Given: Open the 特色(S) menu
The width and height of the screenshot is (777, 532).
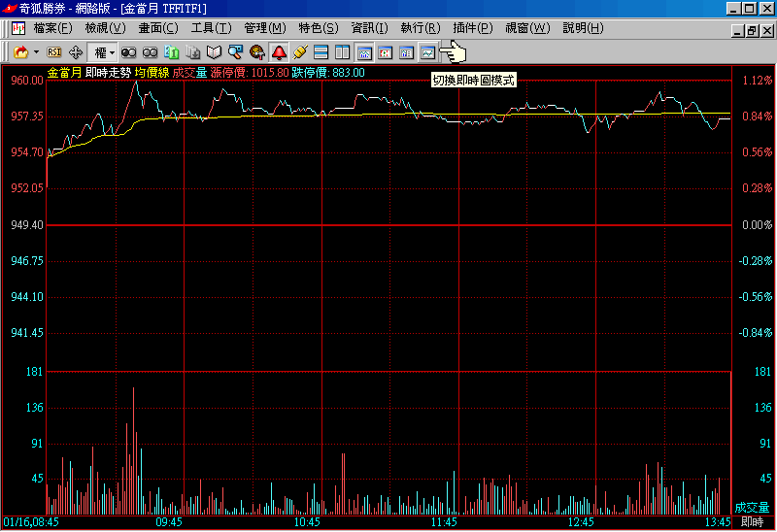Looking at the screenshot, I should pyautogui.click(x=319, y=28).
